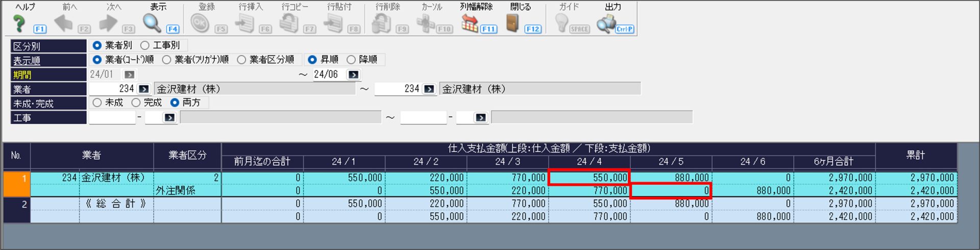Open the period end 24/06 picker arrow
Screen dimensions: 980x250
(x=353, y=74)
